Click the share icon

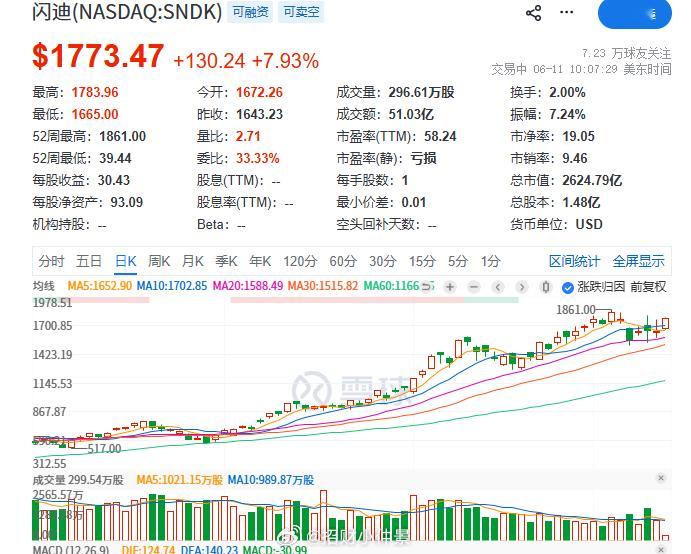click(x=534, y=13)
